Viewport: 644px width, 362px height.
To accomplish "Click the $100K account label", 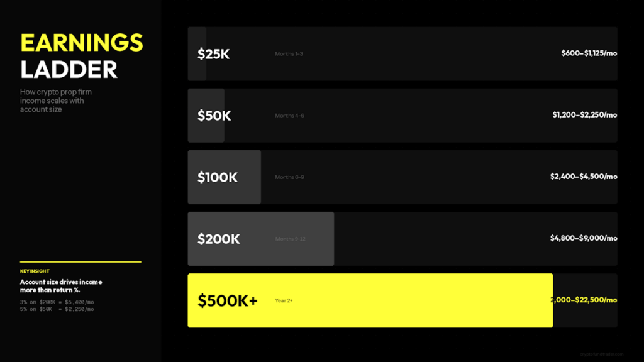I will [218, 177].
